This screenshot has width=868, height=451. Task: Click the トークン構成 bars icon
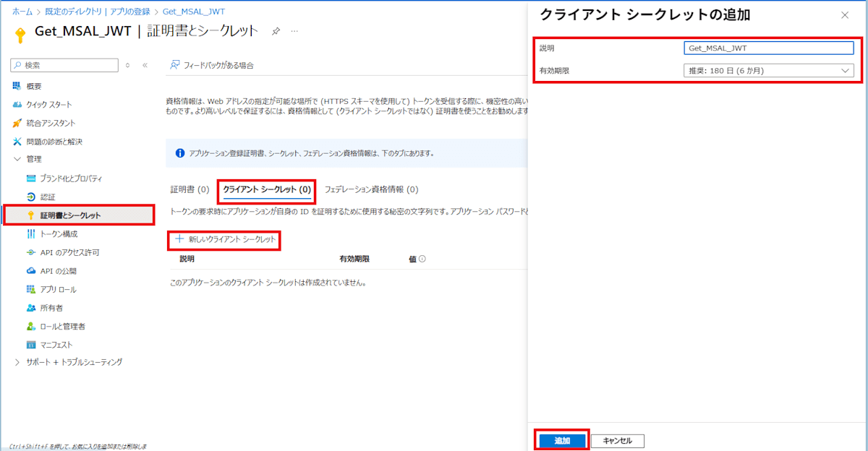point(31,234)
